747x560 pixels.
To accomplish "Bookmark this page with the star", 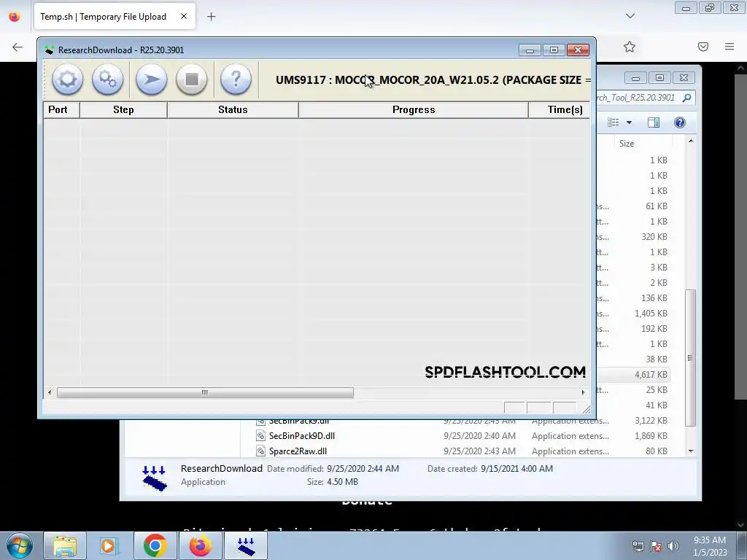I will coord(630,47).
